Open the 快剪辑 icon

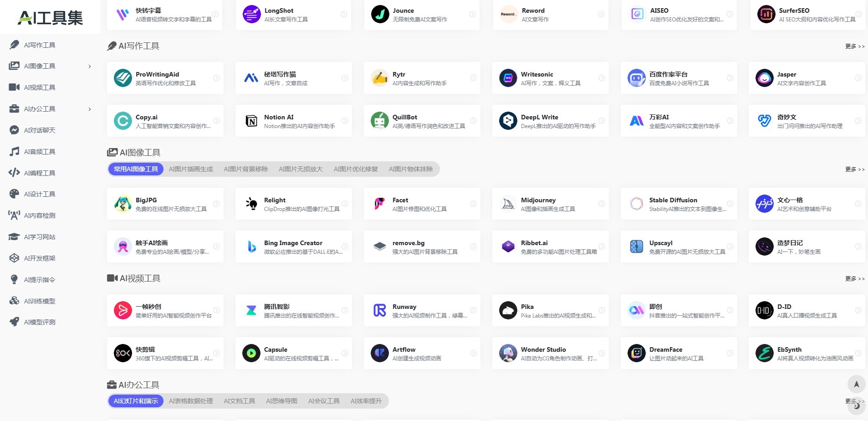(123, 353)
